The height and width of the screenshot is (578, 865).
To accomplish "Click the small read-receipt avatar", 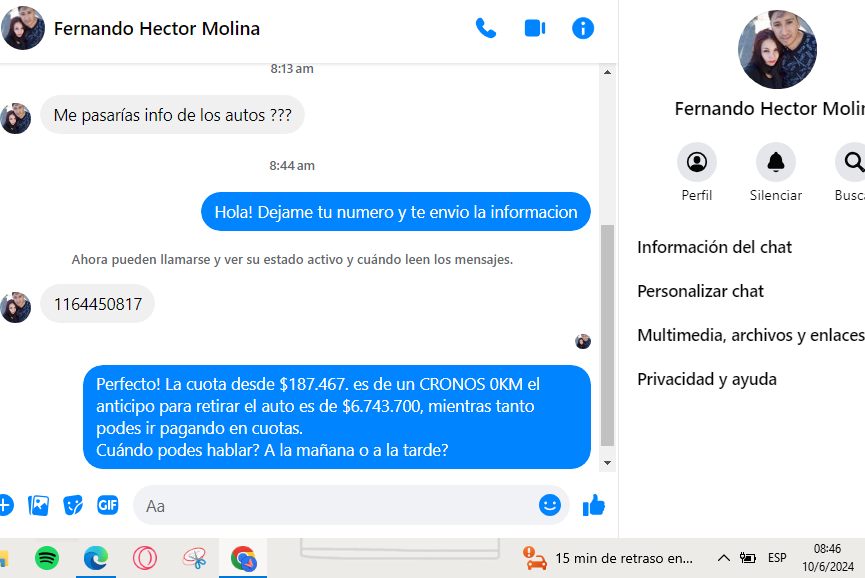I will (583, 341).
